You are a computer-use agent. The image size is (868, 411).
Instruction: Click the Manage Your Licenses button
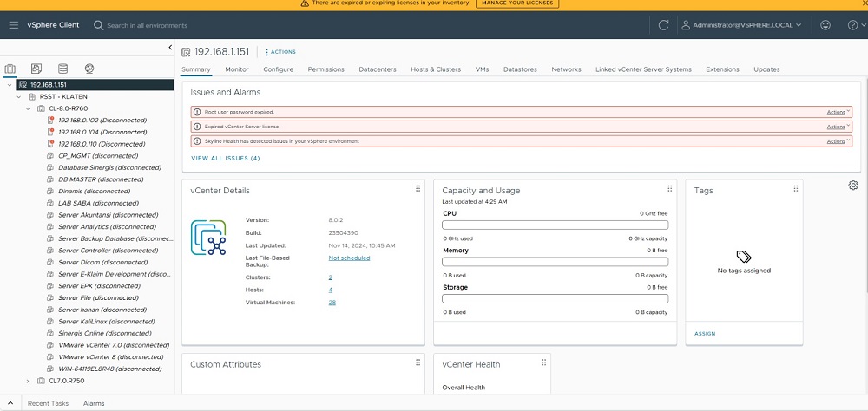(x=517, y=3)
